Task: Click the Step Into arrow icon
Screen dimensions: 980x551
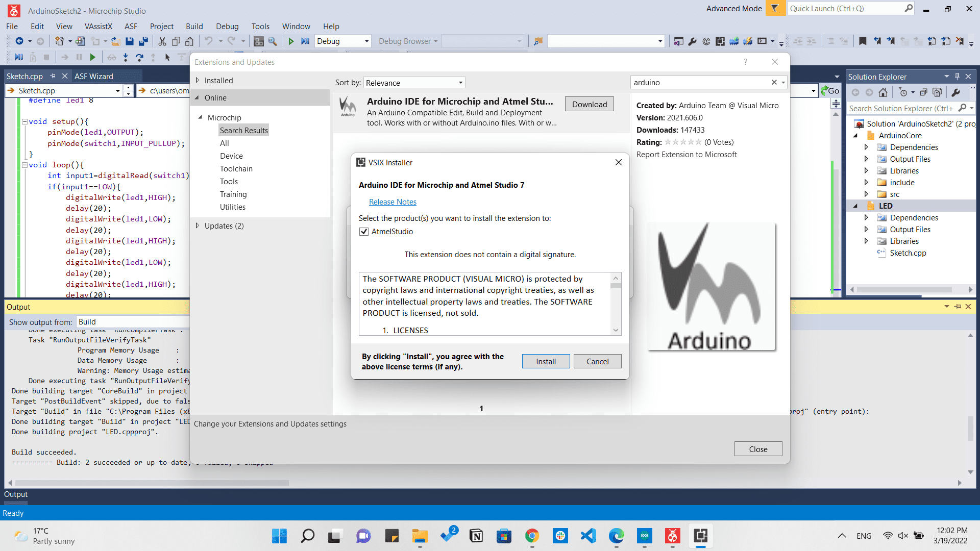Action: coord(126,57)
